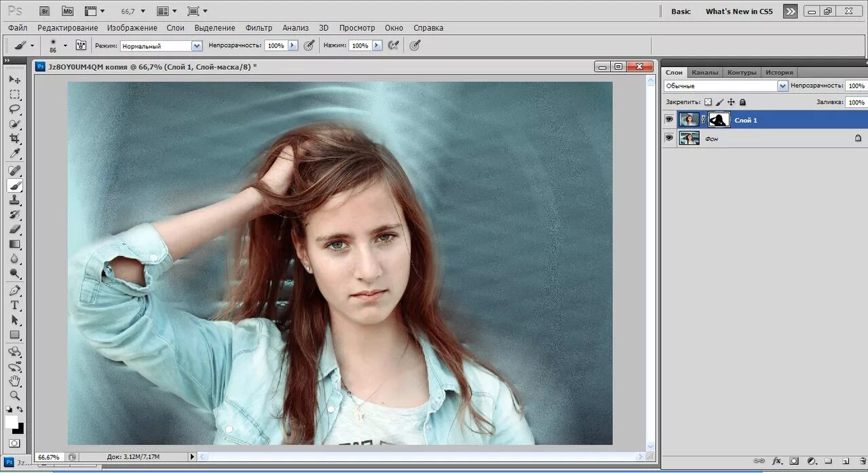868x473 pixels.
Task: Select the Clone Stamp tool
Action: 14,200
